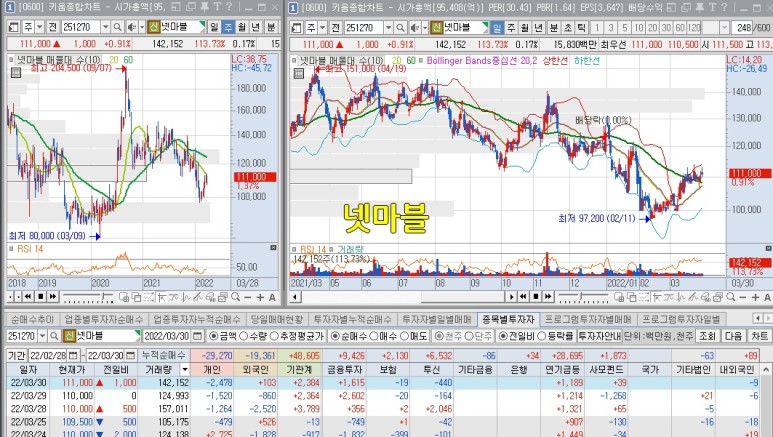The width and height of the screenshot is (773, 437).
Task: Click 조회 query button
Action: (706, 336)
